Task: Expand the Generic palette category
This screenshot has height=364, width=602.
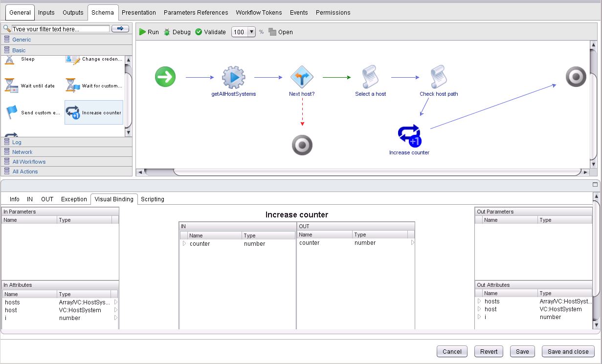Action: pos(22,40)
